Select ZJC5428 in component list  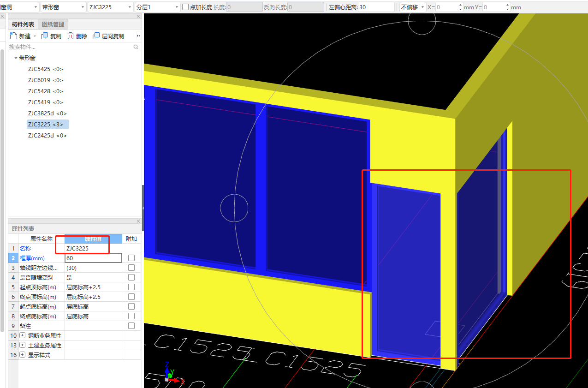pyautogui.click(x=45, y=91)
